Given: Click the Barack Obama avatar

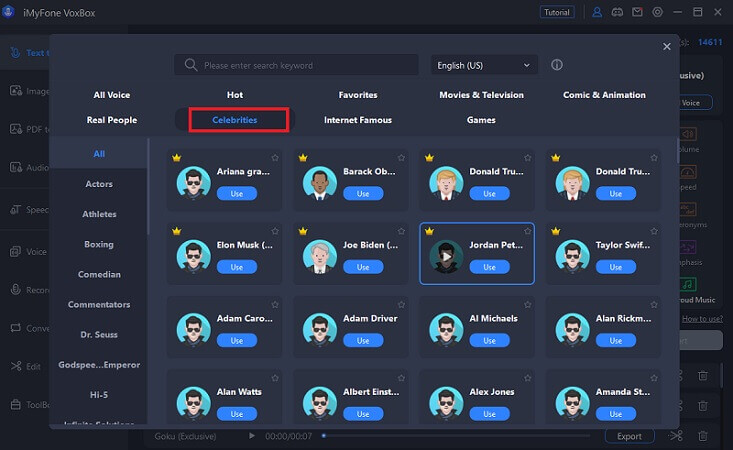Looking at the screenshot, I should tap(320, 183).
